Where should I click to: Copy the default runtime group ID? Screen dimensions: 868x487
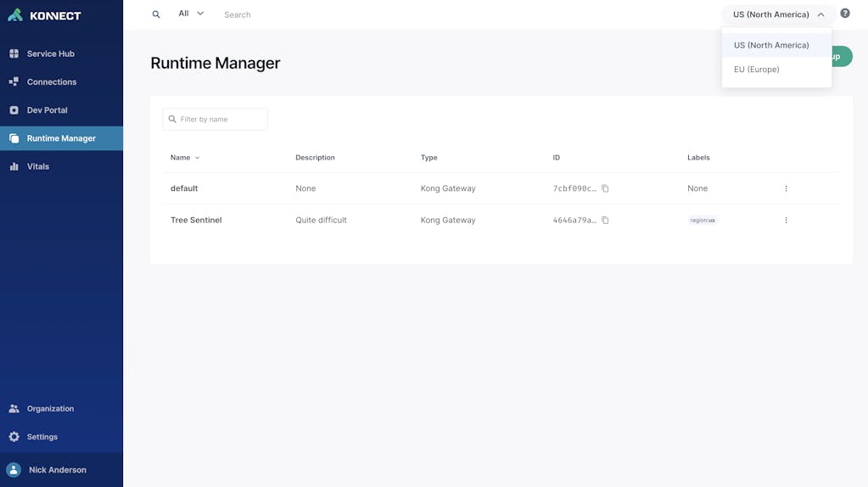tap(606, 188)
